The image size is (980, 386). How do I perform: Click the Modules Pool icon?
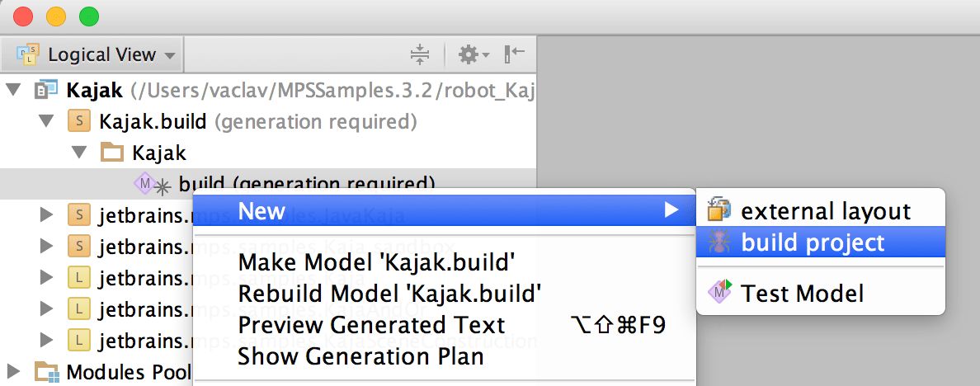[x=45, y=372]
